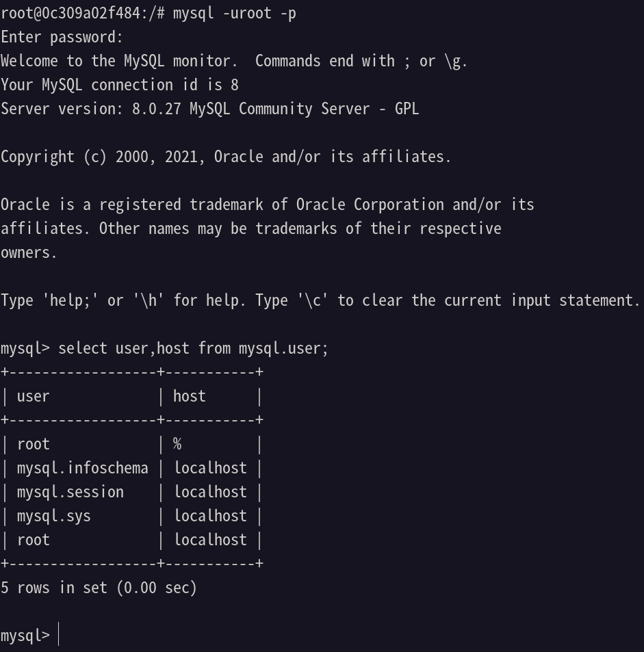
Task: Click localhost beside mysql.infoschema
Action: pos(210,468)
